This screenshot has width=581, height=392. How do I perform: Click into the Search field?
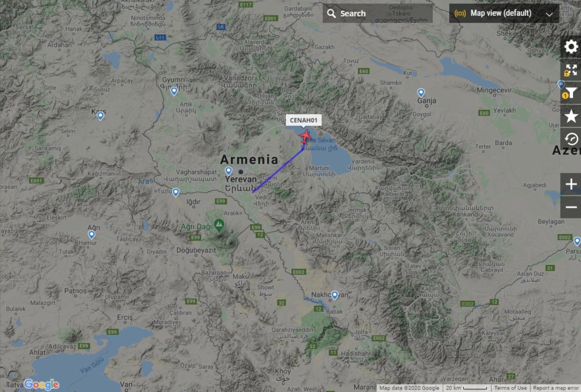tap(377, 13)
